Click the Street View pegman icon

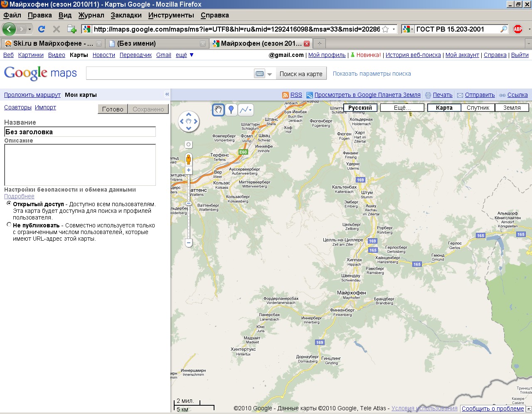coord(189,159)
